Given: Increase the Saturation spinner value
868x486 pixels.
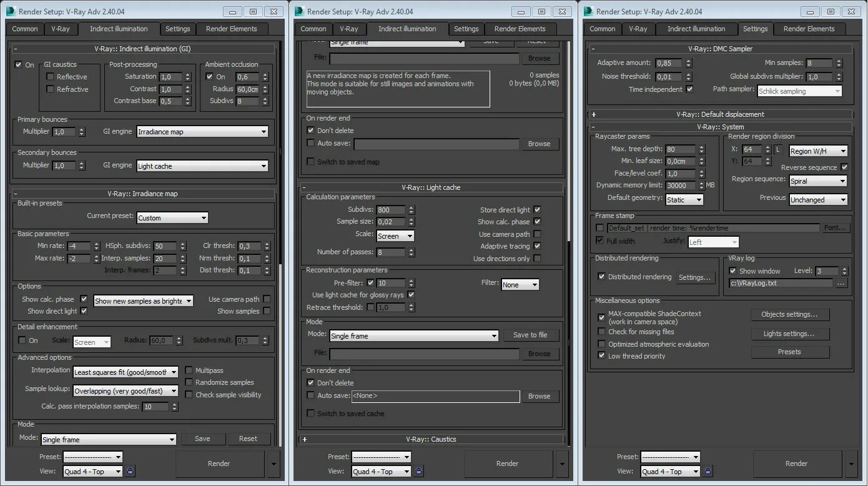Looking at the screenshot, I should pyautogui.click(x=188, y=74).
